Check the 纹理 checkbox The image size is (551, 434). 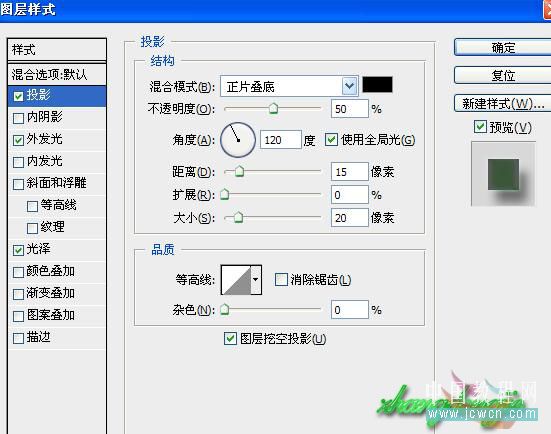tap(32, 228)
